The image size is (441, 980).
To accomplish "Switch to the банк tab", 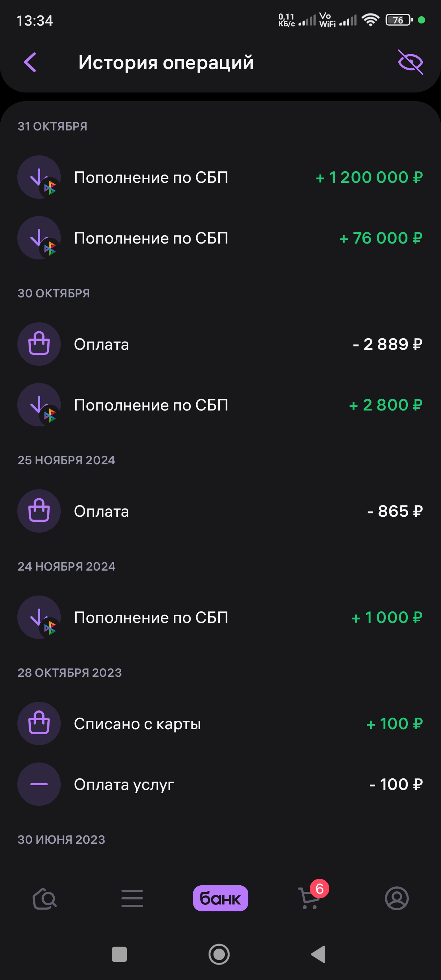I will pos(220,899).
